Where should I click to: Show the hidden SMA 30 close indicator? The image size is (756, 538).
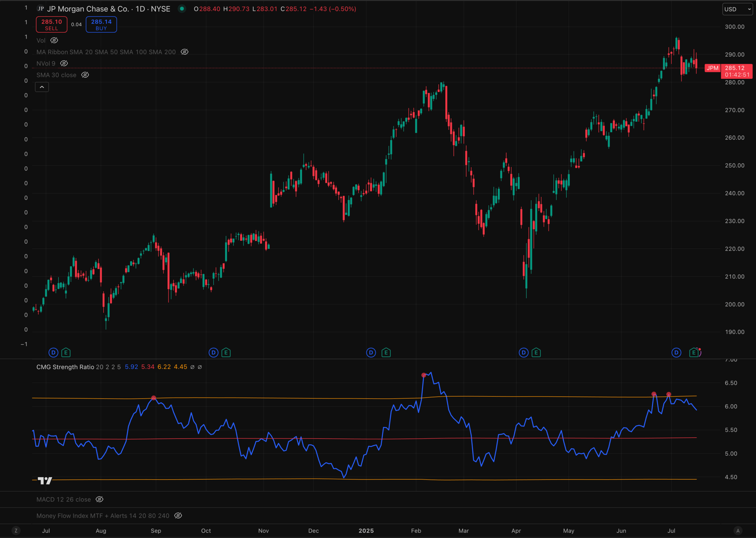click(x=85, y=75)
